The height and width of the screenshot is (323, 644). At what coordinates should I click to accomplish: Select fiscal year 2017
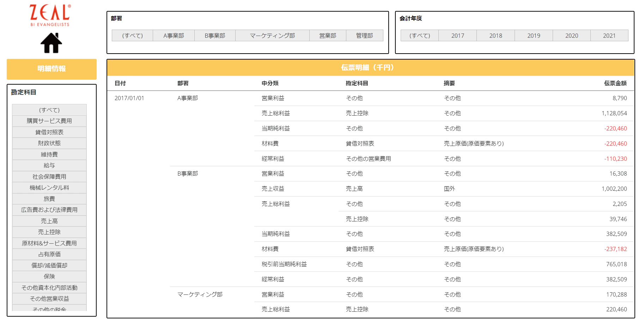[458, 36]
